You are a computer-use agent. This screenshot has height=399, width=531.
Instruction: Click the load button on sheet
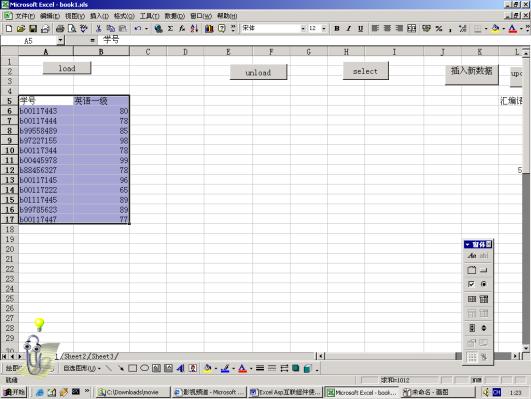(x=67, y=68)
